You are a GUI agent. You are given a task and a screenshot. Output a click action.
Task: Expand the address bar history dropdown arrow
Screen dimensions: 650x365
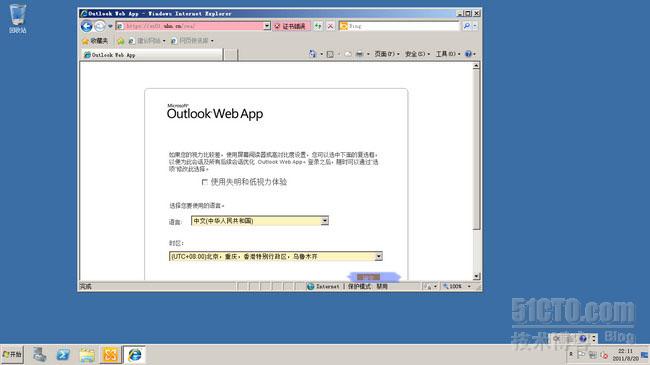[x=267, y=26]
